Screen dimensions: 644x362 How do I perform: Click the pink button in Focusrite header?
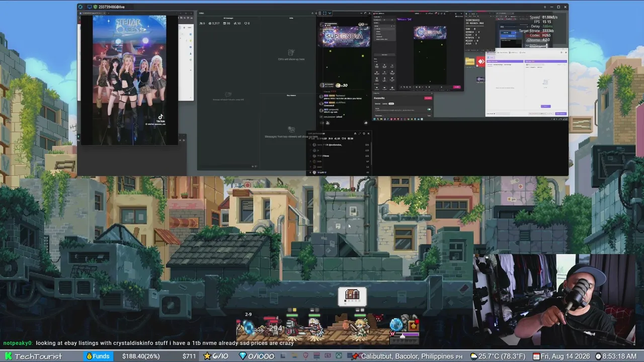(428, 98)
